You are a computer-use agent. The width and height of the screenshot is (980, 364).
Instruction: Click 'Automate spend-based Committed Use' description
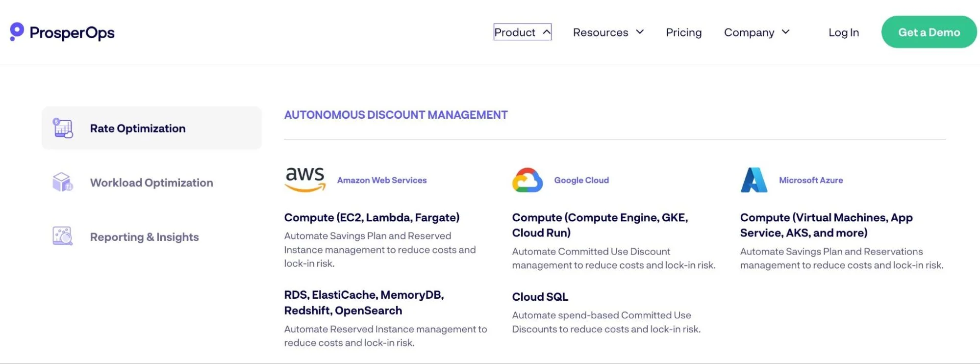click(606, 322)
